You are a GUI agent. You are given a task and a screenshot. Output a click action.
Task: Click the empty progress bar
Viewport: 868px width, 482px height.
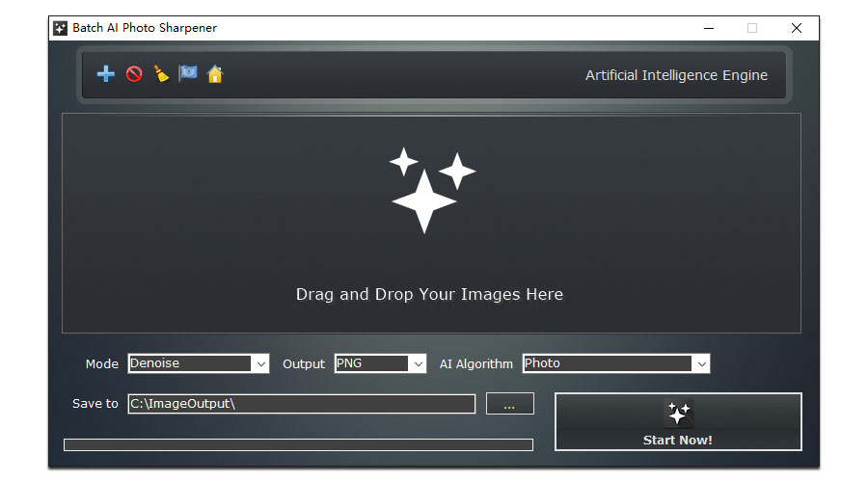click(x=298, y=444)
